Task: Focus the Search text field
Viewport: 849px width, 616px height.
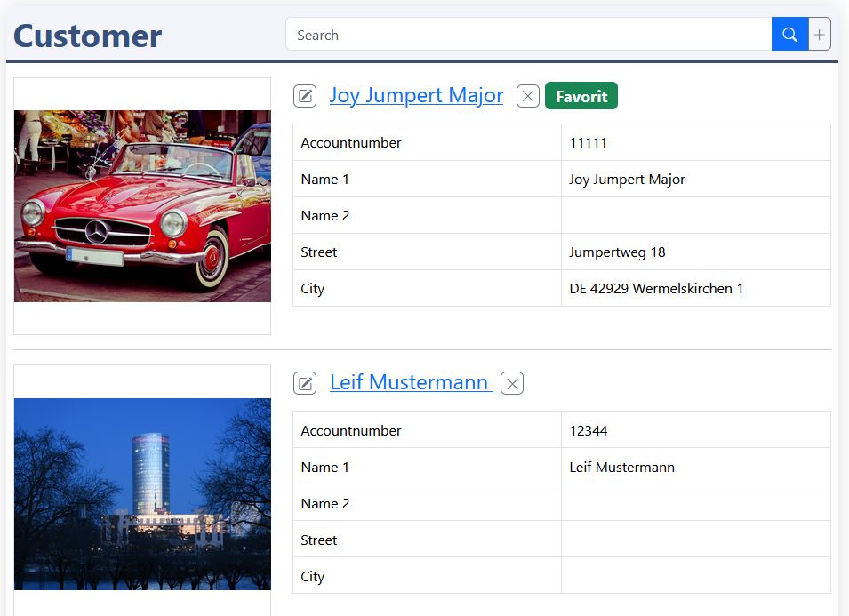Action: point(528,35)
